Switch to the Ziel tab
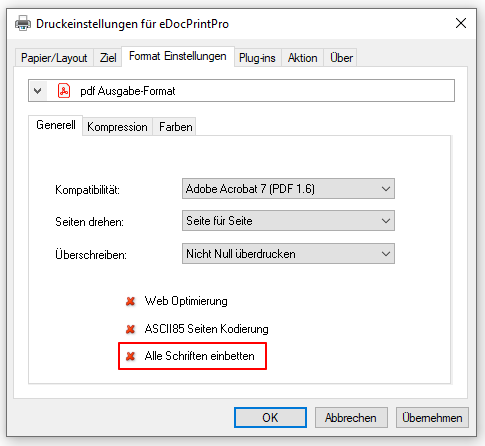This screenshot has height=446, width=485. tap(108, 58)
